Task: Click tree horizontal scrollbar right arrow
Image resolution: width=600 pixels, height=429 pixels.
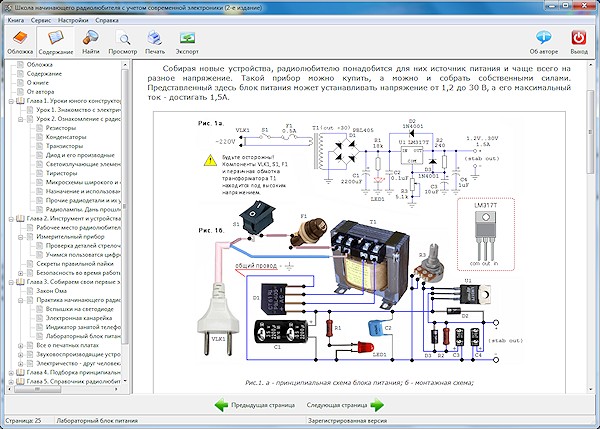Action: coord(116,389)
